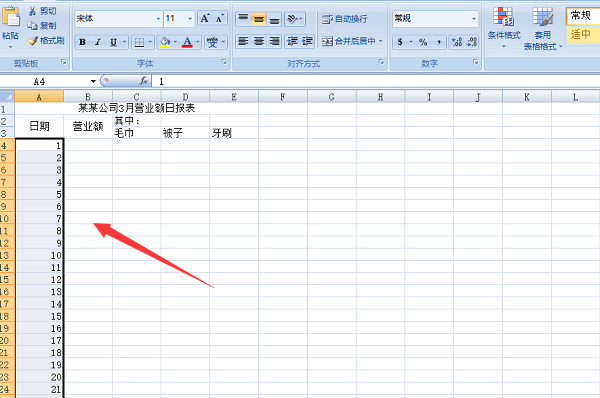
Task: Apply percent style
Action: (423, 42)
